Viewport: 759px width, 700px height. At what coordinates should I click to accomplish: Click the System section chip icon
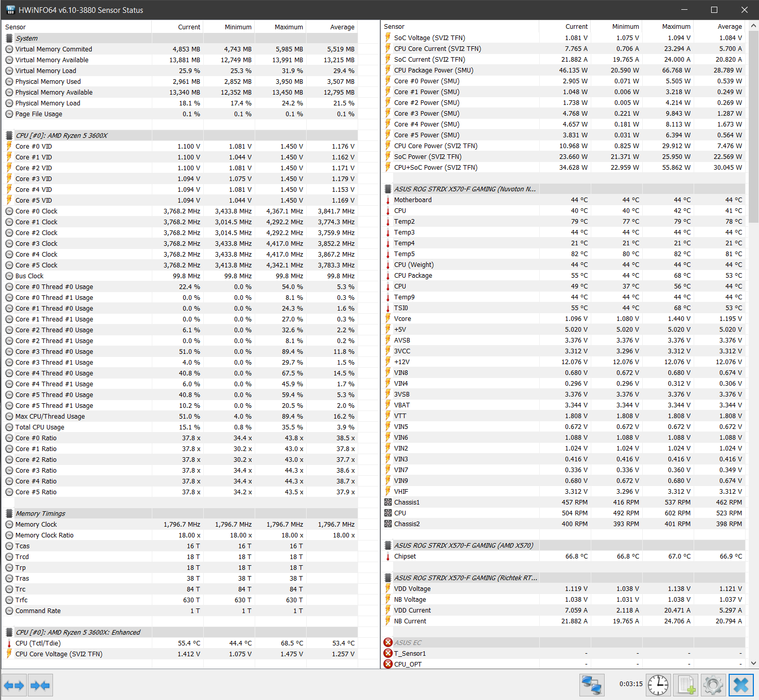point(9,38)
